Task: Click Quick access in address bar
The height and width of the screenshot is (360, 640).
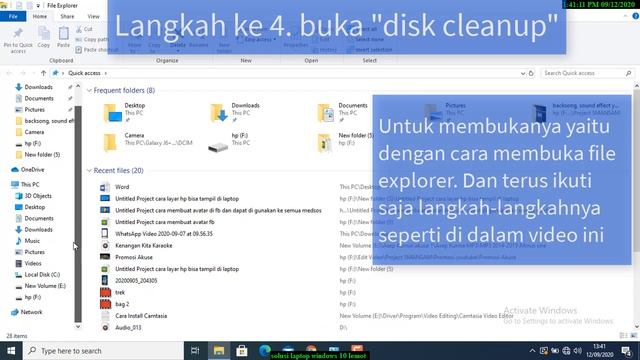Action: (x=84, y=73)
